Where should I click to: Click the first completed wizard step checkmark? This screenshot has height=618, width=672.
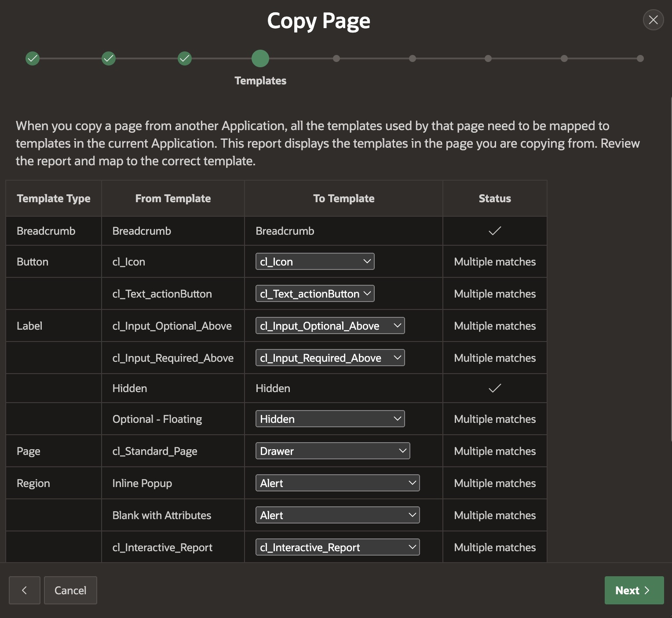(x=33, y=58)
